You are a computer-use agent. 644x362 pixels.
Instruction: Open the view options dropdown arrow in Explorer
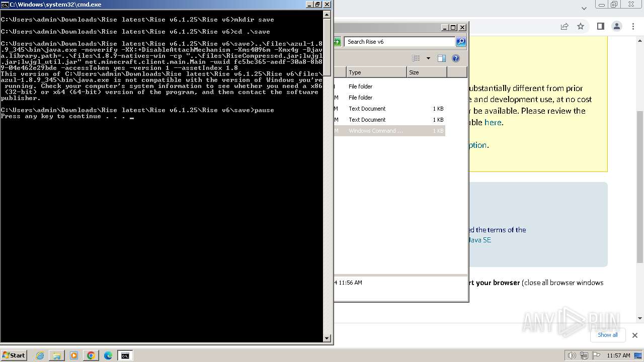(428, 58)
